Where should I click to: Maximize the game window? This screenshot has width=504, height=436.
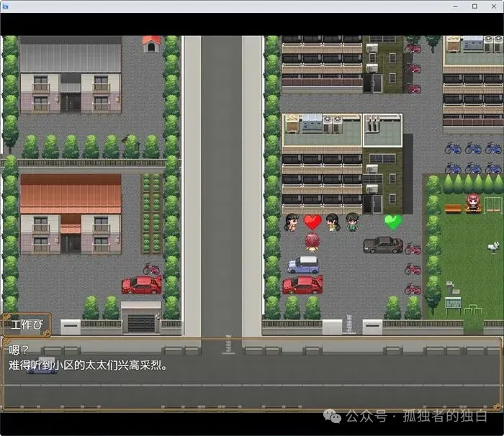coord(474,6)
